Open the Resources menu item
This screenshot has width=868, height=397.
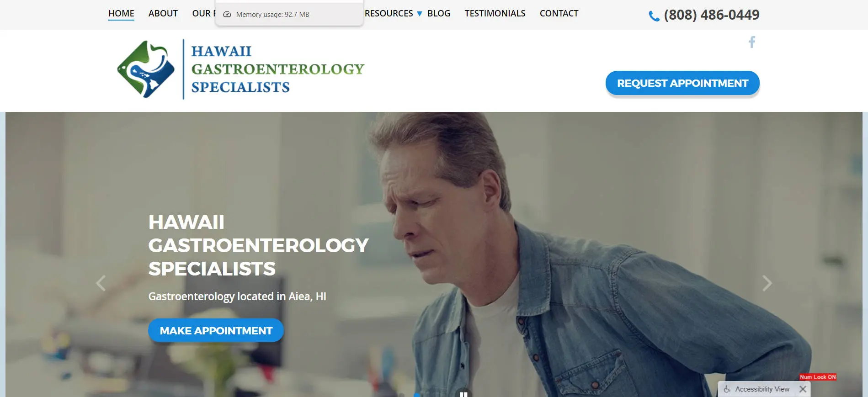(x=389, y=14)
